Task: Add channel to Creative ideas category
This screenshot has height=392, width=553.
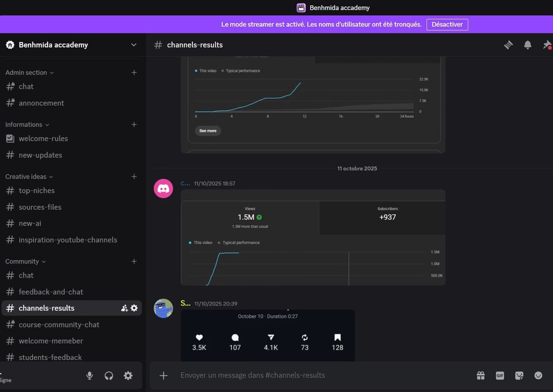Action: pos(134,176)
